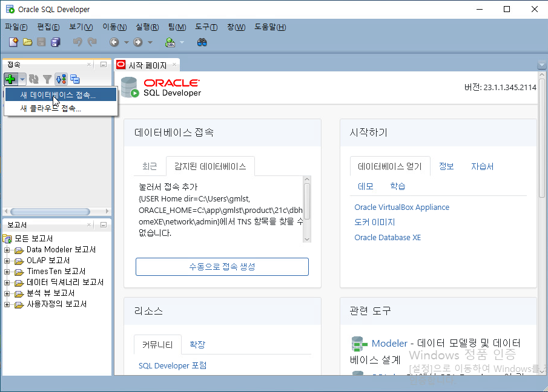The image size is (548, 392).
Task: Click the Save disk icon
Action: point(41,42)
